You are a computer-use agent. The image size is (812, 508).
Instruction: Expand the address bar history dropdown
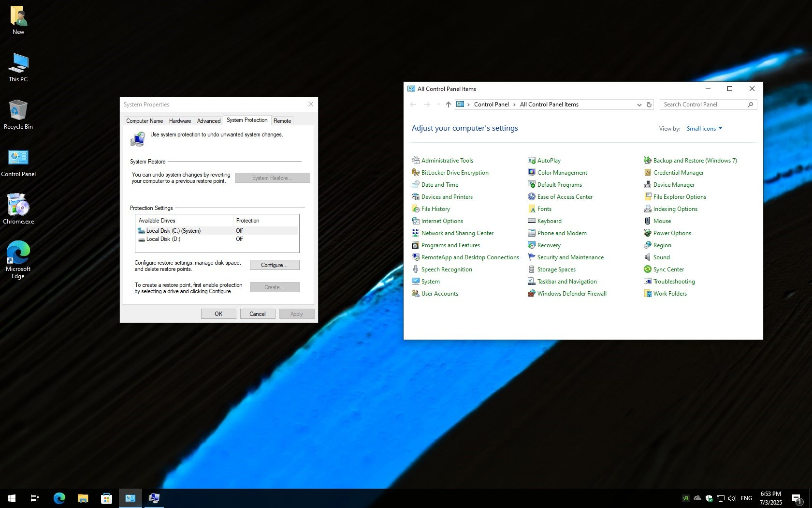(x=639, y=105)
